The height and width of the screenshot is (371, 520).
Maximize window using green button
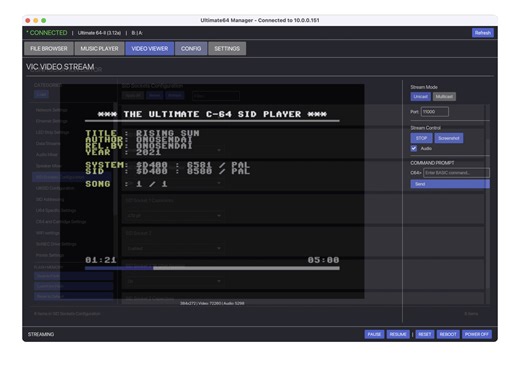(x=44, y=20)
